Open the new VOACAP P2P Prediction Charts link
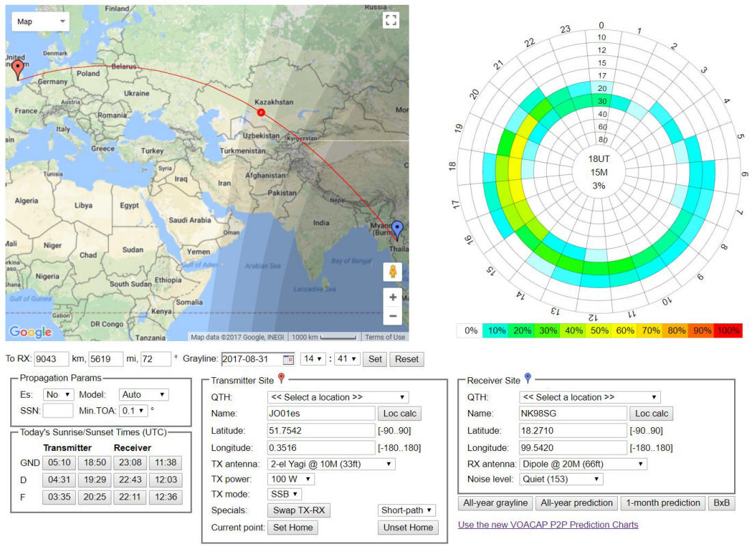Screen dimensions: 756x546 (548, 525)
